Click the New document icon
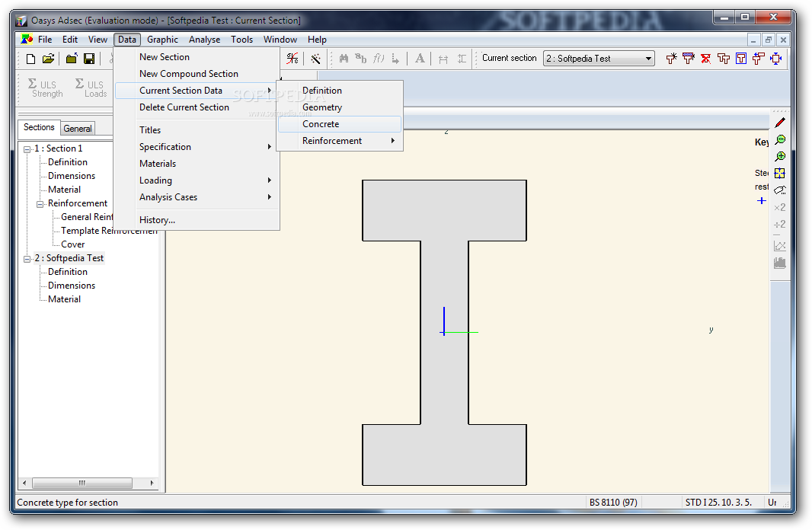This screenshot has height=530, width=812. (30, 59)
